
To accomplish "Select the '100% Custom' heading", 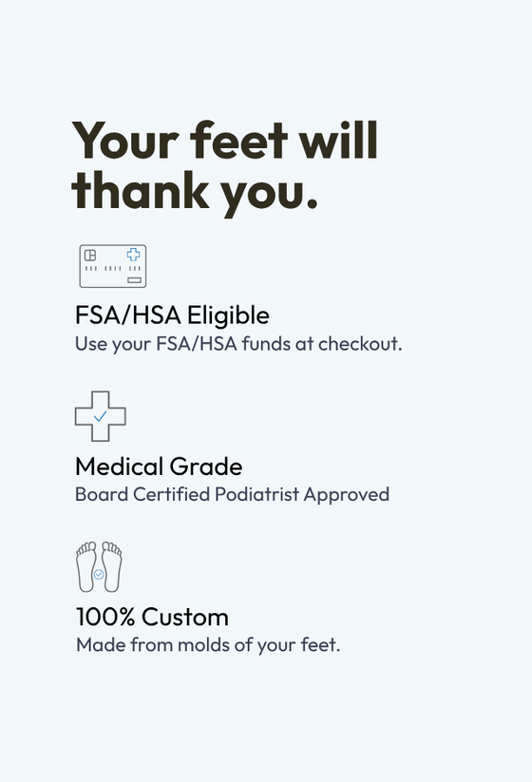I will [x=152, y=617].
